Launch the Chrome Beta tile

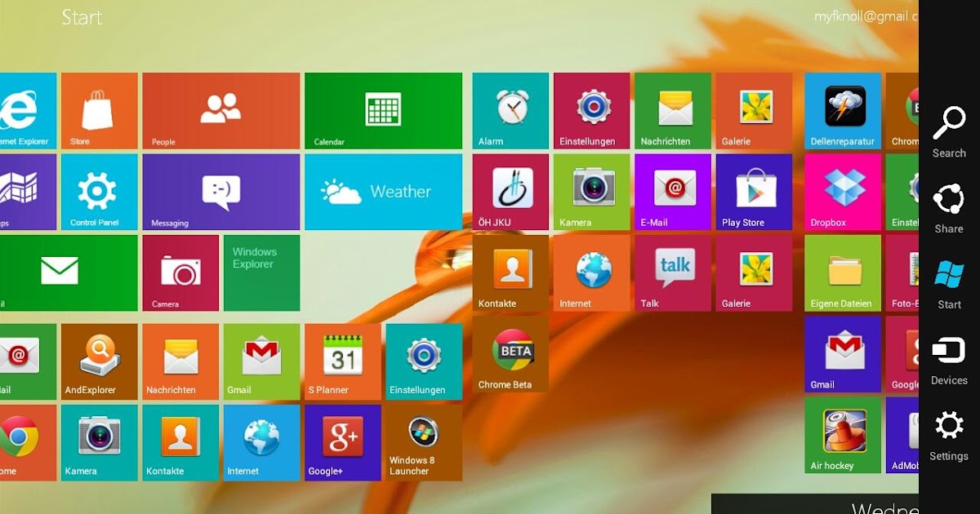coord(510,354)
